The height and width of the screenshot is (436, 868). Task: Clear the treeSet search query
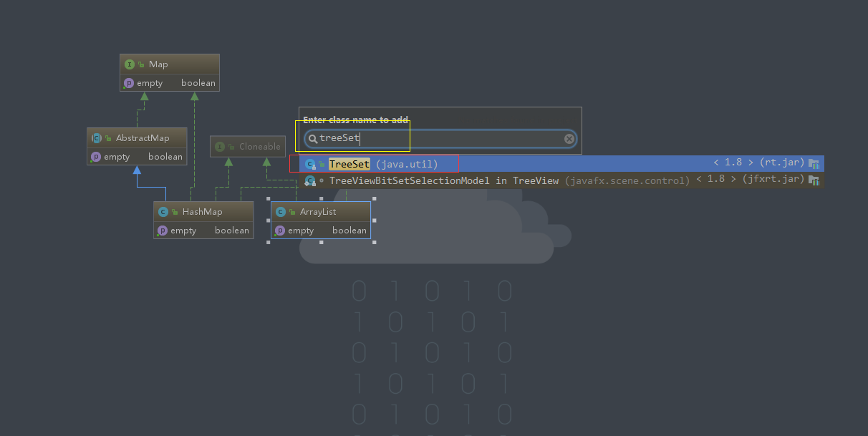click(569, 138)
